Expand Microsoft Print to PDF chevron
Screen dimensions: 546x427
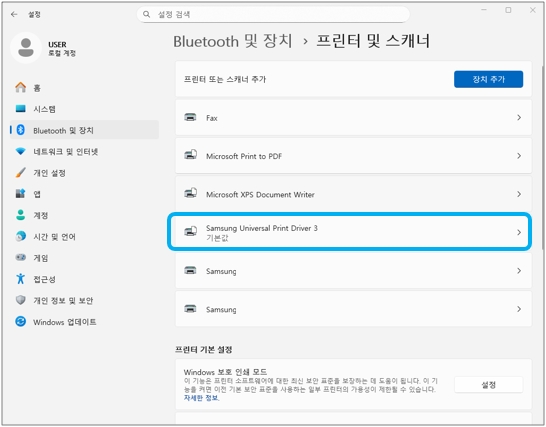coord(519,156)
